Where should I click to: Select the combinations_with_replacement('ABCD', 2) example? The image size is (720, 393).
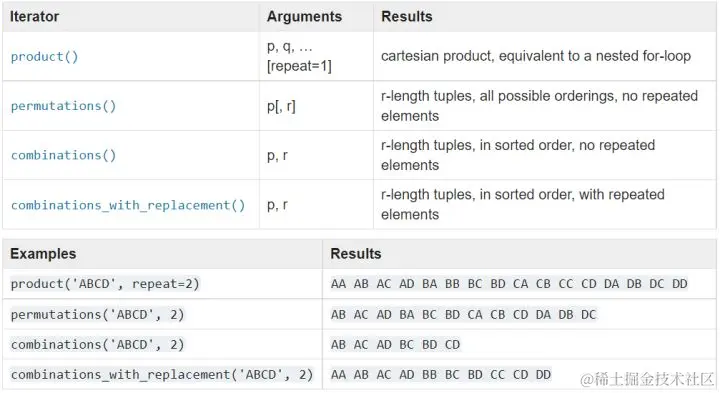click(x=162, y=375)
